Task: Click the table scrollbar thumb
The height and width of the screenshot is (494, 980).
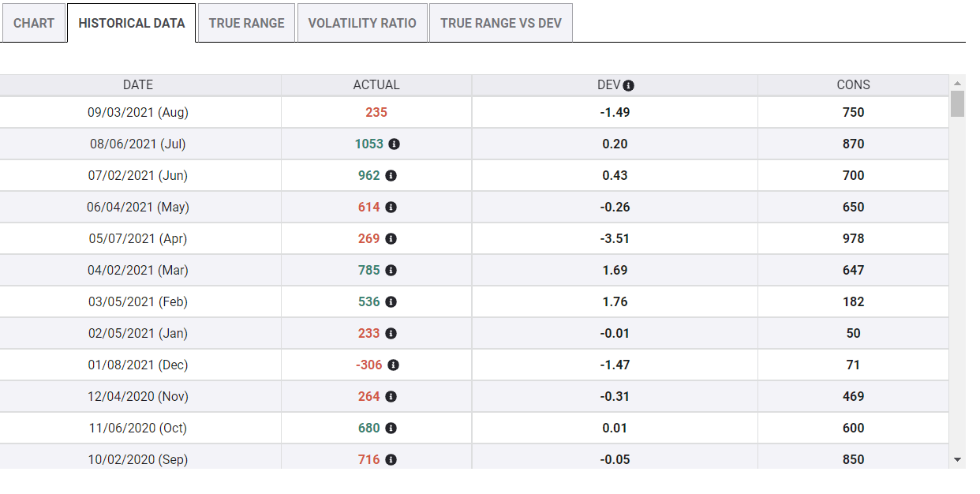Action: [x=957, y=104]
